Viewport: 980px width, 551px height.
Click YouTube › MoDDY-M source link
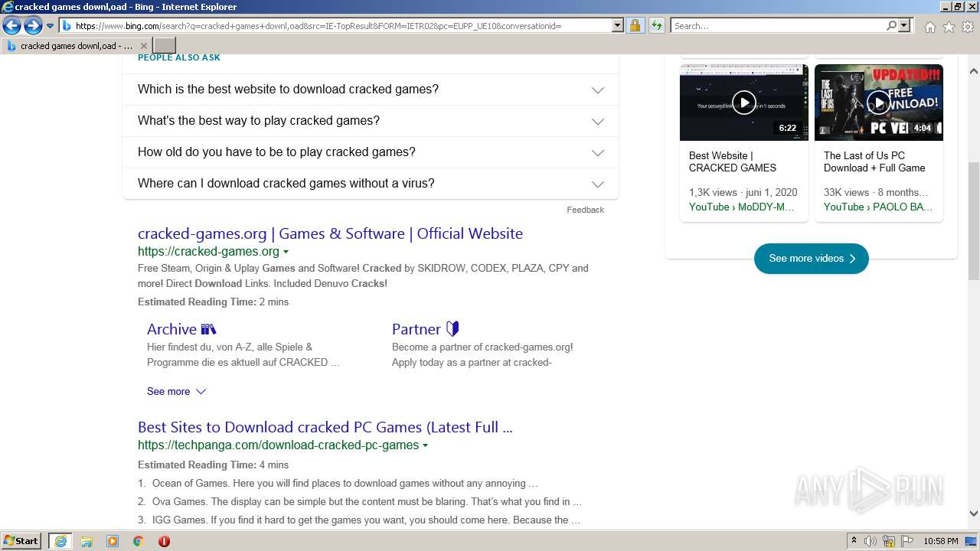click(x=741, y=207)
